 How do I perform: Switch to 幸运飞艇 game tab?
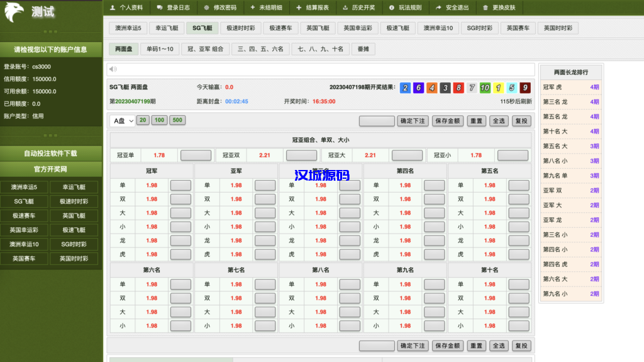pyautogui.click(x=167, y=28)
